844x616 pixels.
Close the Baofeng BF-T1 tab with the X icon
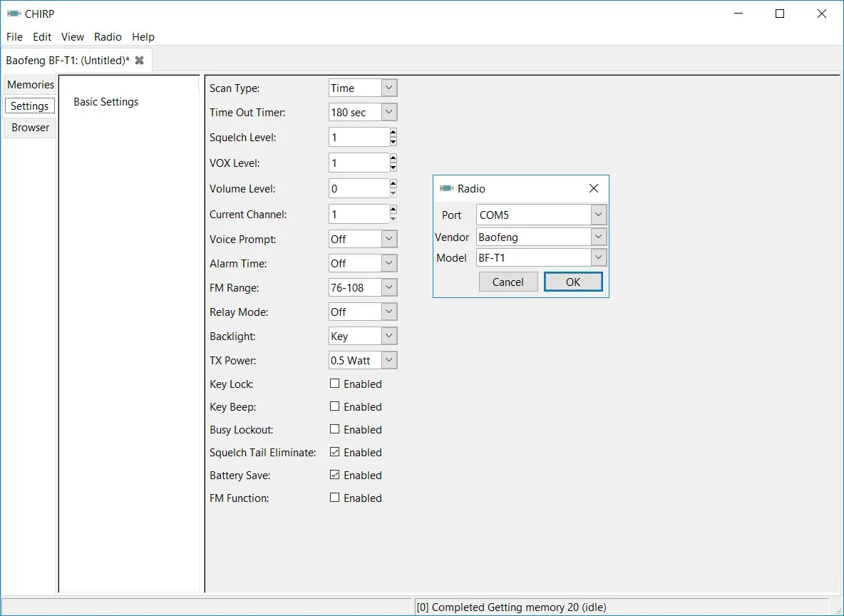tap(140, 61)
